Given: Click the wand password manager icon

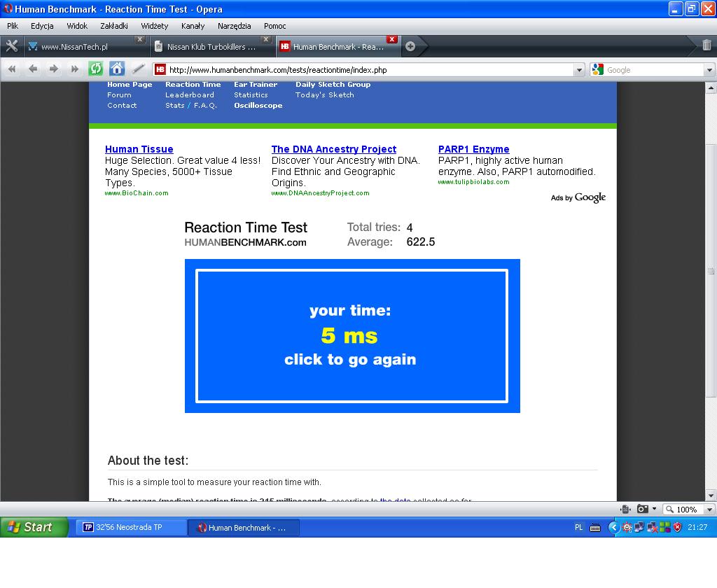Looking at the screenshot, I should pyautogui.click(x=139, y=69).
